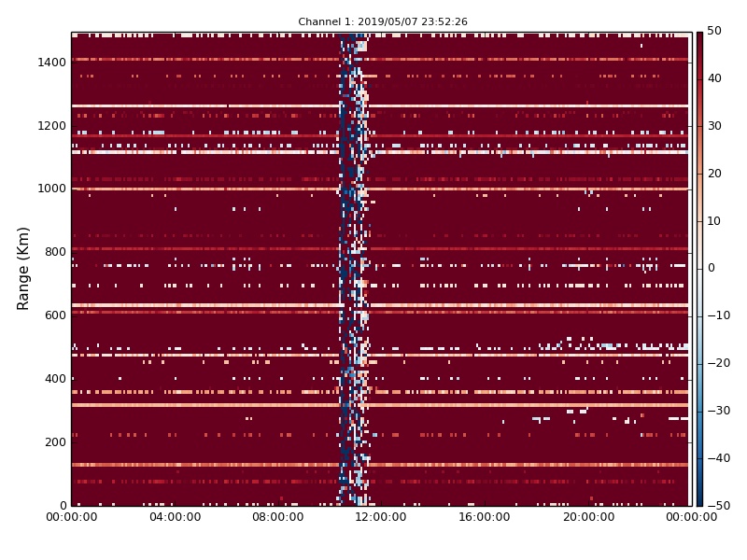Click the 1200 range tick label
The width and height of the screenshot is (747, 560).
tap(52, 126)
